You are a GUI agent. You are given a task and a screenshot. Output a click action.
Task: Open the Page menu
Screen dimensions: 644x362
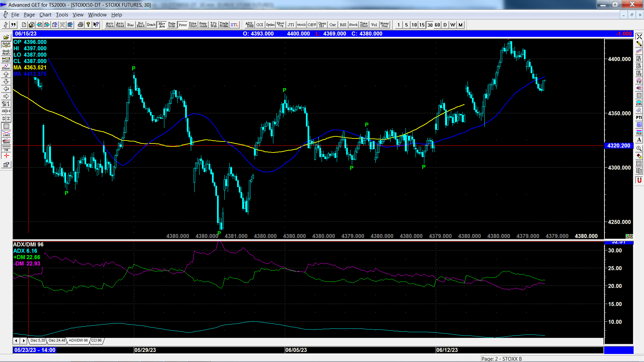[x=29, y=15]
